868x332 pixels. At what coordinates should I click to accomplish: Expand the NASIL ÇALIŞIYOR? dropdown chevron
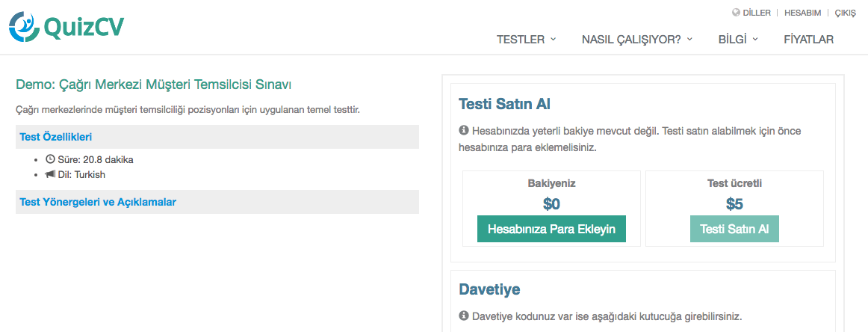(689, 40)
